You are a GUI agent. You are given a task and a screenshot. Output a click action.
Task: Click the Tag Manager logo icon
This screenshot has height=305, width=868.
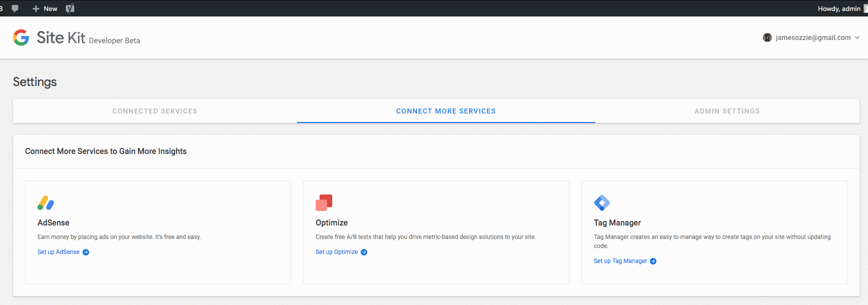602,202
